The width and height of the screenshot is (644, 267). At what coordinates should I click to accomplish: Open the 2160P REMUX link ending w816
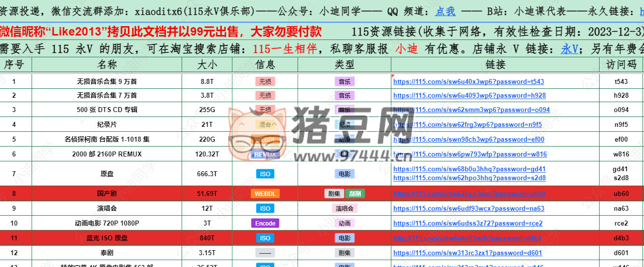[x=470, y=154]
